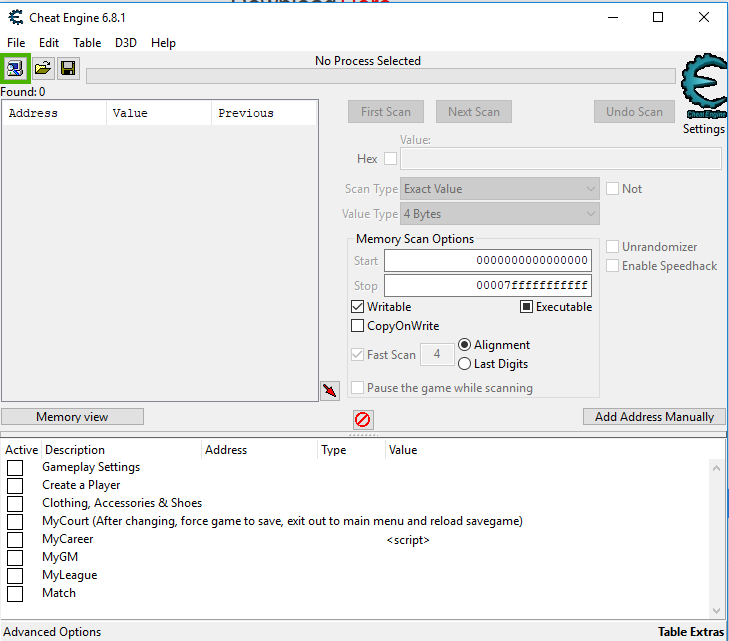This screenshot has height=641, width=729.
Task: Toggle the Writable checkbox
Action: pos(357,307)
